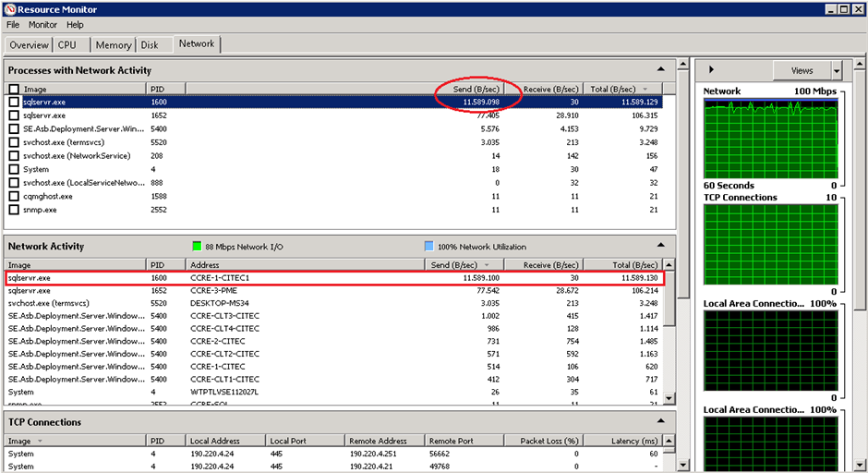Sort Network Activity by Address column

[x=306, y=265]
